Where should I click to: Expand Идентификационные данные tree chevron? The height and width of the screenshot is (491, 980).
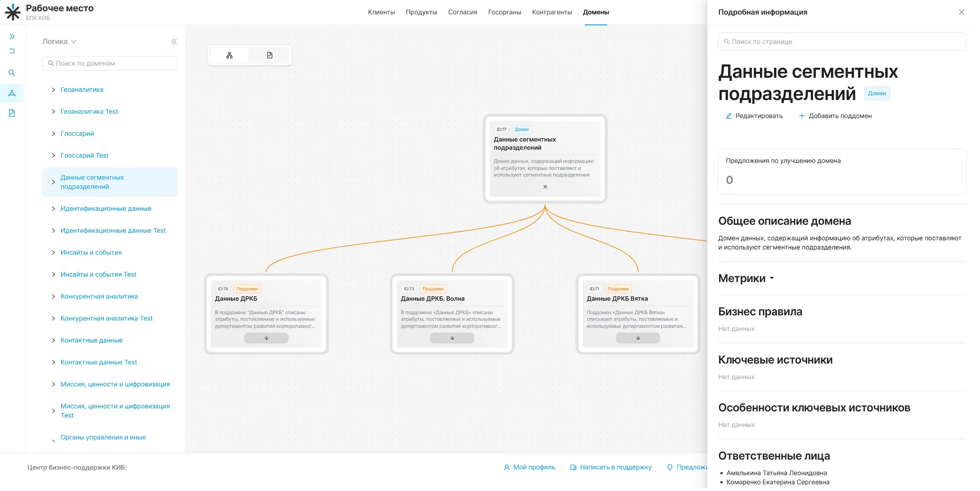pyautogui.click(x=53, y=209)
